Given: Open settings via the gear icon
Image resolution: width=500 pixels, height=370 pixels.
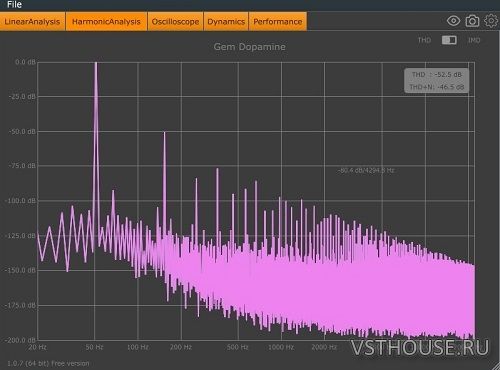Looking at the screenshot, I should coord(491,21).
